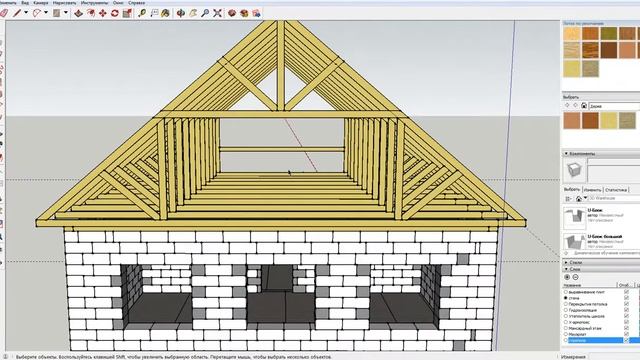Open the 'Камера' menu

tap(41, 3)
